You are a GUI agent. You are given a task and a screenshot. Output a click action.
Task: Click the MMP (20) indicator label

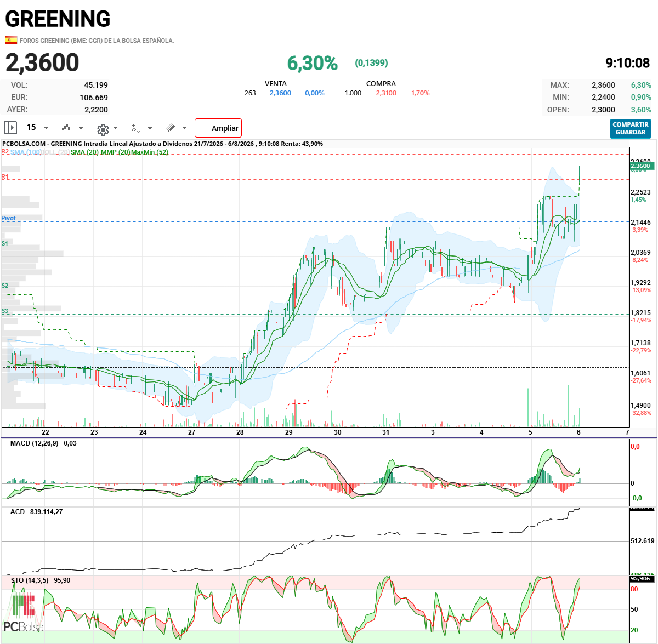tap(115, 152)
